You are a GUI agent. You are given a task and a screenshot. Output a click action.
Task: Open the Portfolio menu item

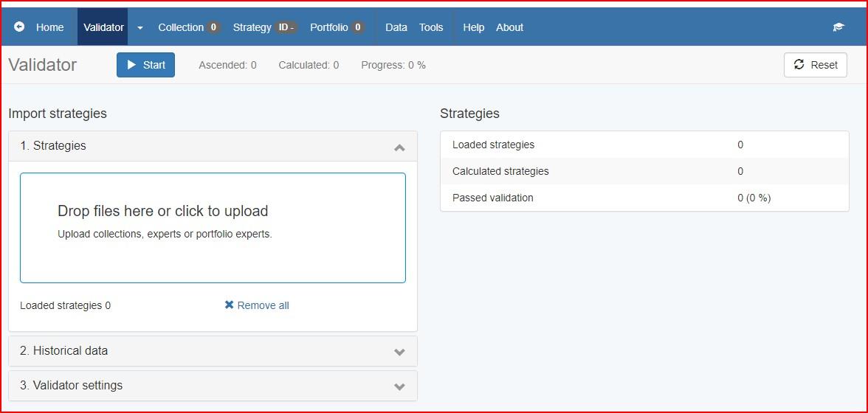point(329,27)
